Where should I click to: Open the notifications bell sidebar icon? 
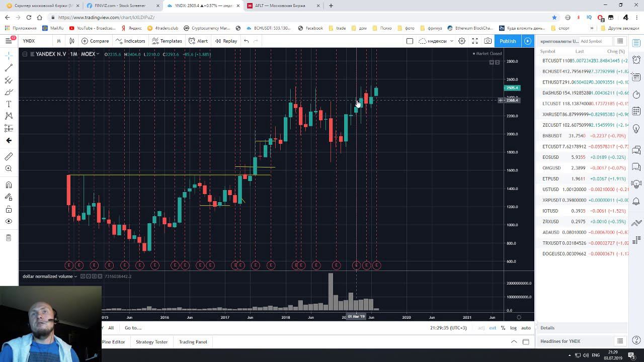click(636, 202)
